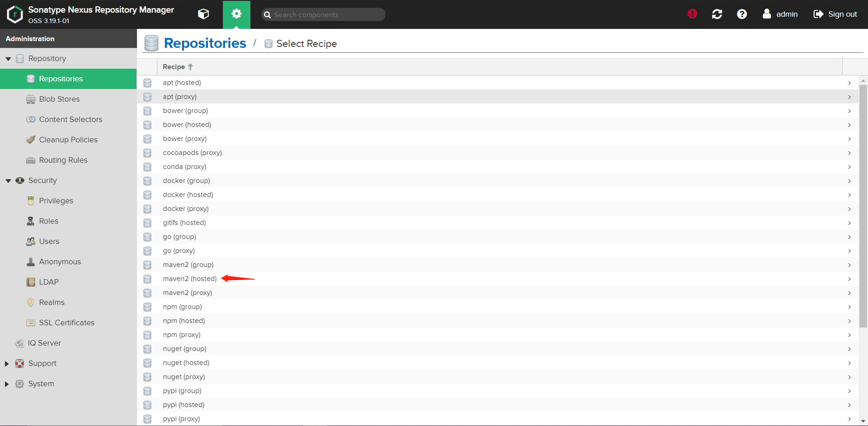This screenshot has width=868, height=426.
Task: Click the scrollbar down arrow
Action: click(863, 421)
